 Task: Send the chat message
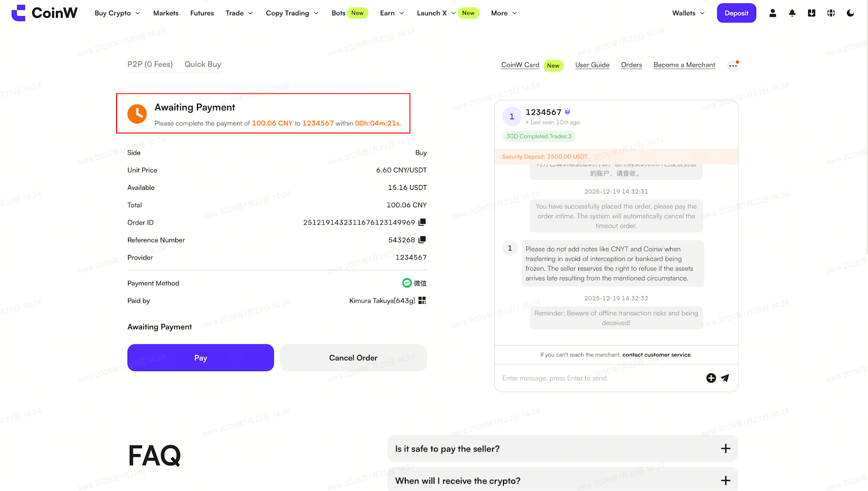725,378
